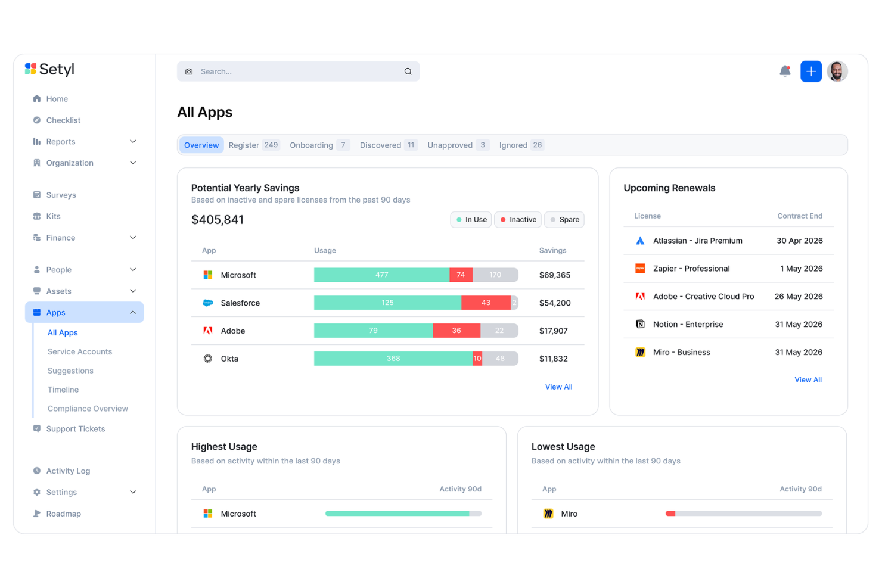This screenshot has width=882, height=588.
Task: Expand the People menu chevron
Action: (x=133, y=270)
